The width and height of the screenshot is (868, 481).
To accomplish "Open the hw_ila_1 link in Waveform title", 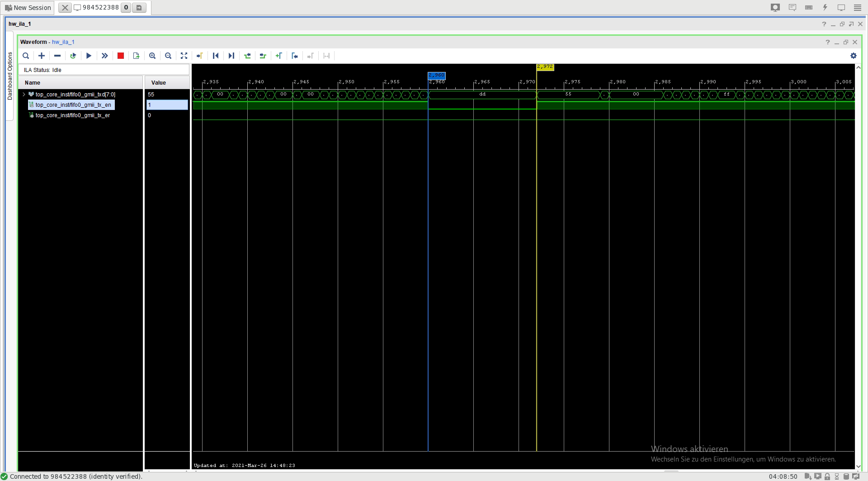I will point(63,42).
